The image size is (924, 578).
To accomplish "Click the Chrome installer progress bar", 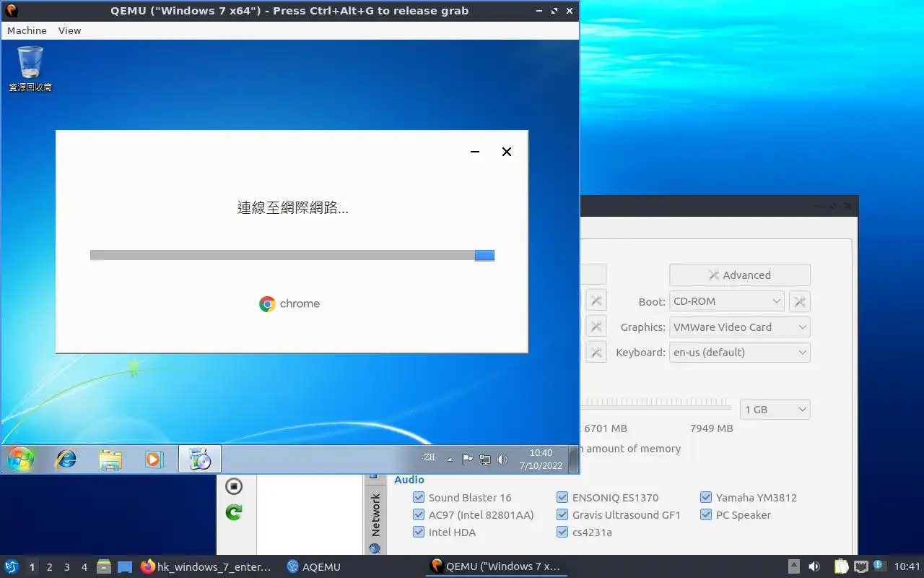I will coord(292,255).
